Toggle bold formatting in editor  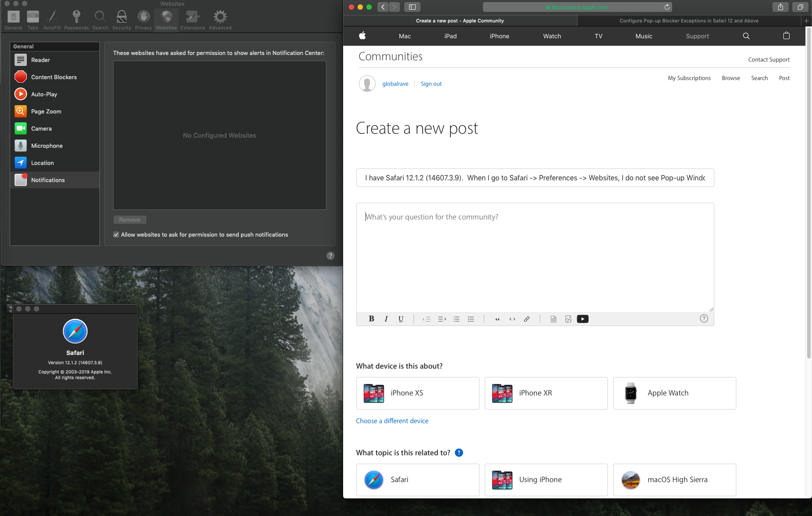(x=371, y=319)
